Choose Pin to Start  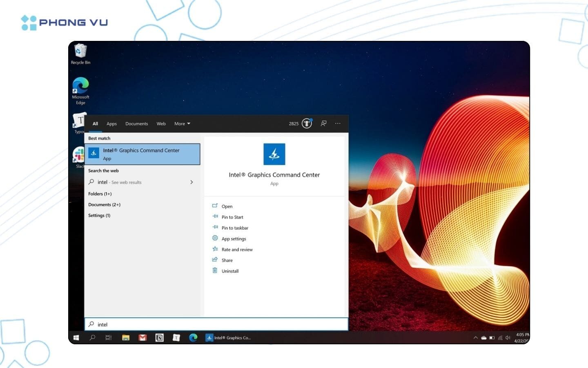point(232,218)
